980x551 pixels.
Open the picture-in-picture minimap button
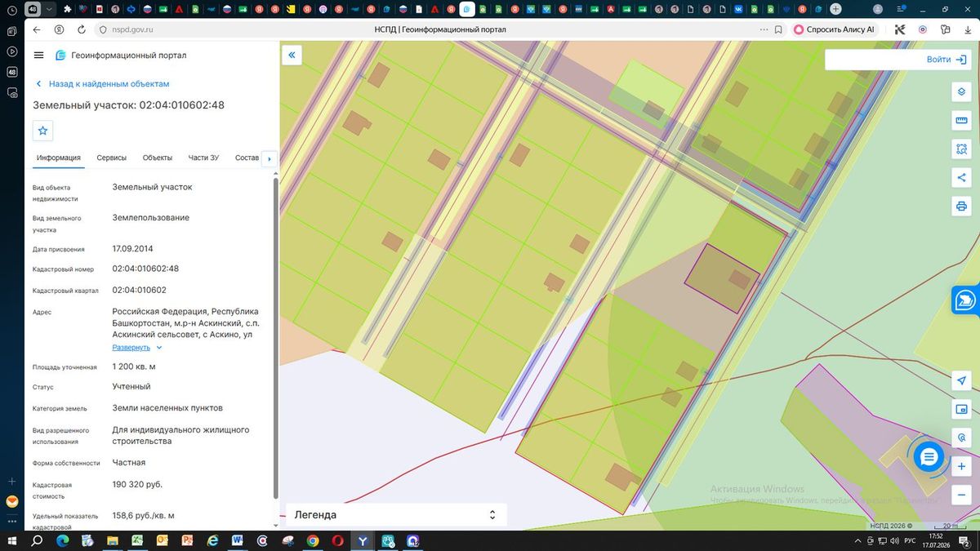(961, 409)
